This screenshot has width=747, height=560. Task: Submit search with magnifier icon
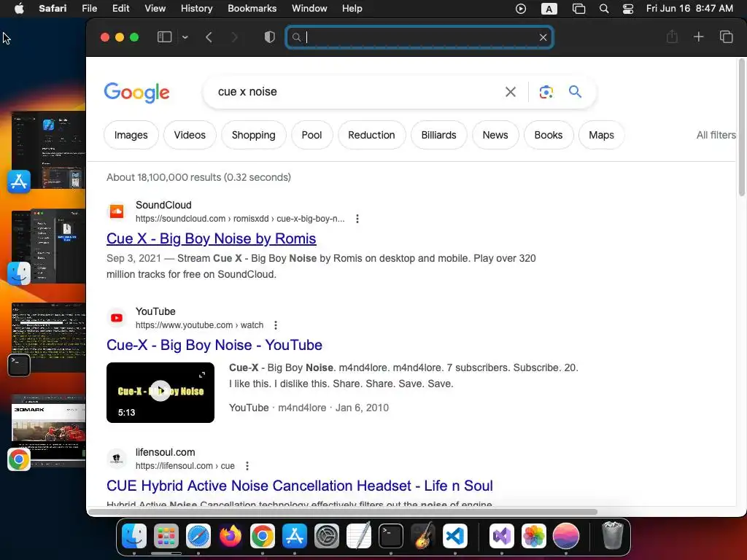575,91
